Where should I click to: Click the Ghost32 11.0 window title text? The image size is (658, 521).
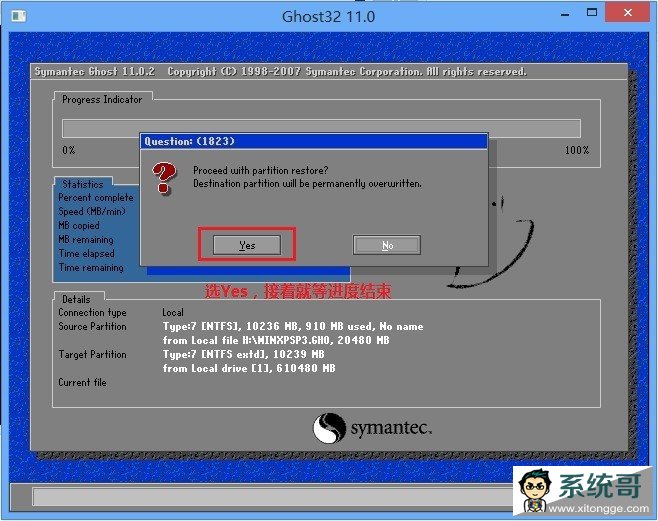329,17
